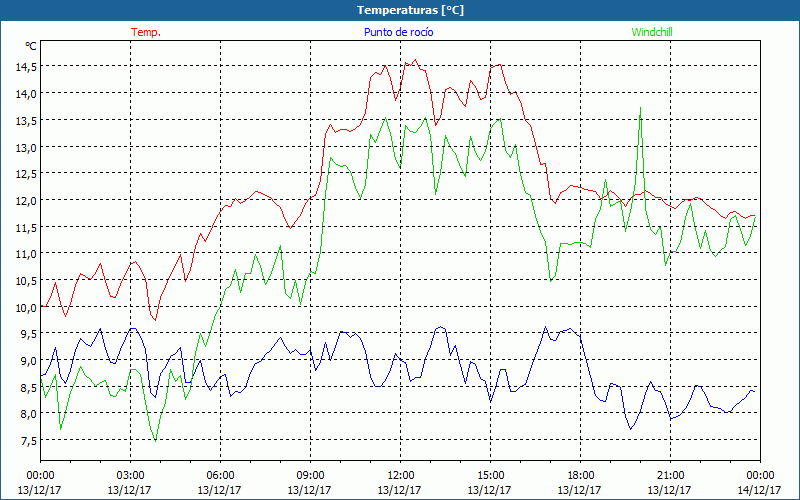Click the green Windchill spike near 20:00
Viewport: 800px width, 500px height.
pos(640,108)
